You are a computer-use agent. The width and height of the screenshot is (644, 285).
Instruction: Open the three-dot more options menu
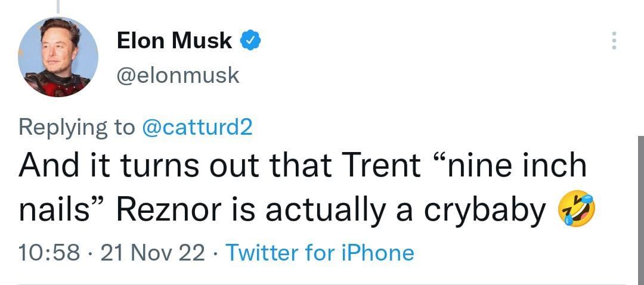click(612, 41)
